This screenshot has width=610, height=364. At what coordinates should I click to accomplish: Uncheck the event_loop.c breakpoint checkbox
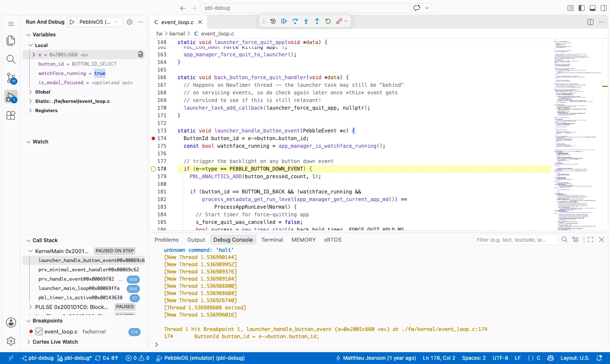(x=39, y=331)
